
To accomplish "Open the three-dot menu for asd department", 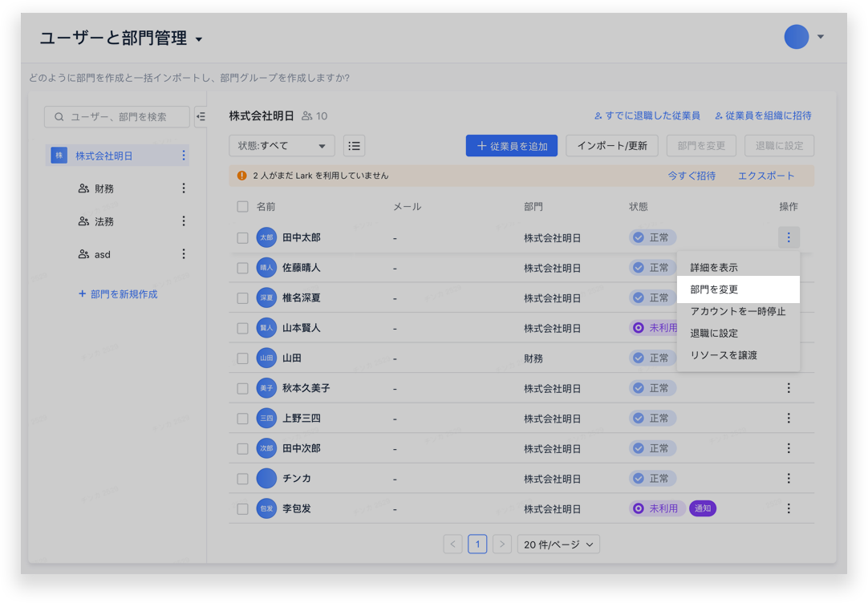I will (184, 254).
